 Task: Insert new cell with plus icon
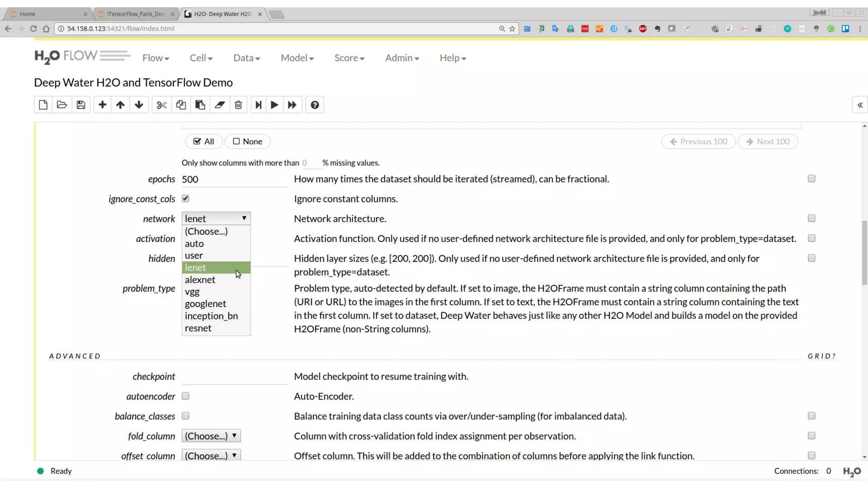coord(102,105)
